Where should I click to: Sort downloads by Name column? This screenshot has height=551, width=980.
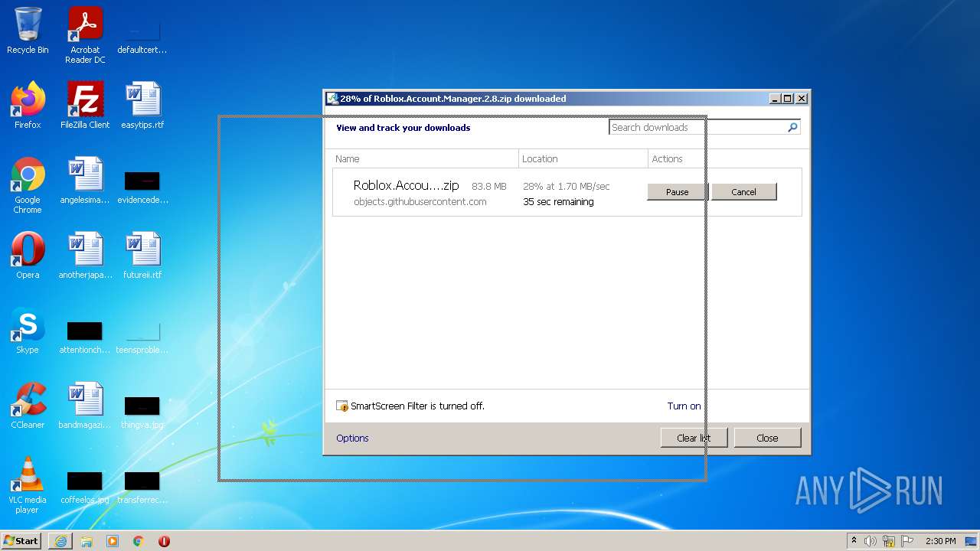coord(426,158)
